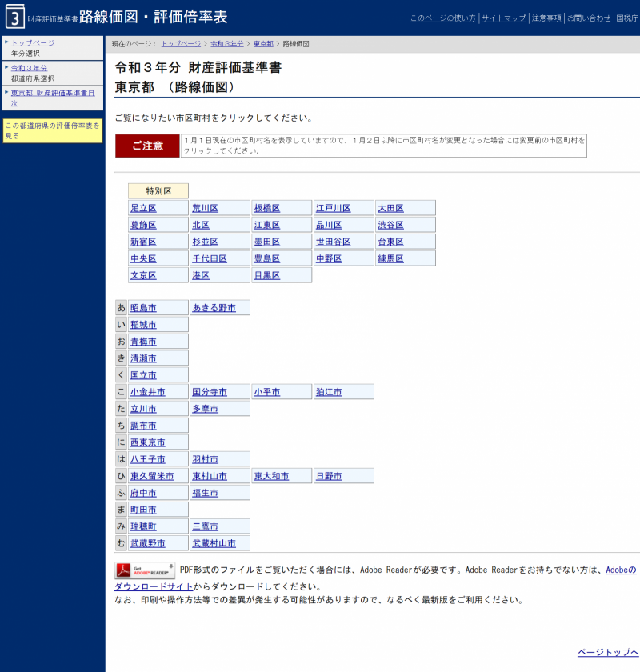Open the 千代田区 link

pos(210,258)
